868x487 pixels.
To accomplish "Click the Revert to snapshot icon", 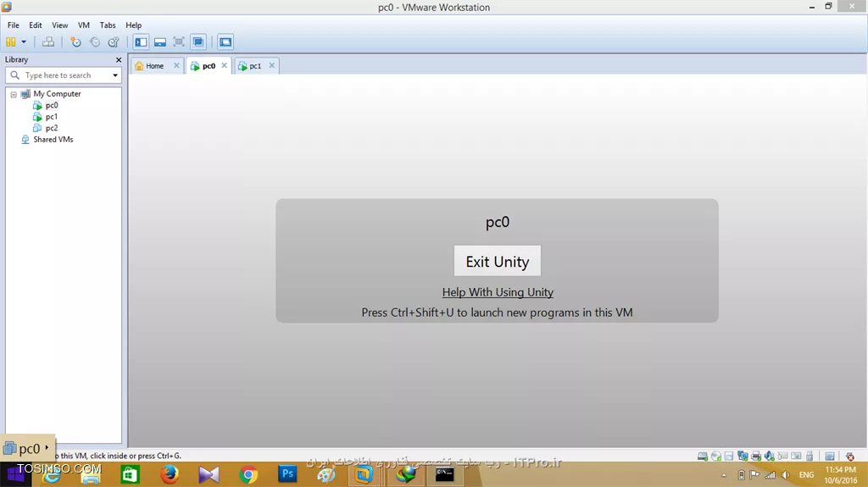I will tap(95, 42).
